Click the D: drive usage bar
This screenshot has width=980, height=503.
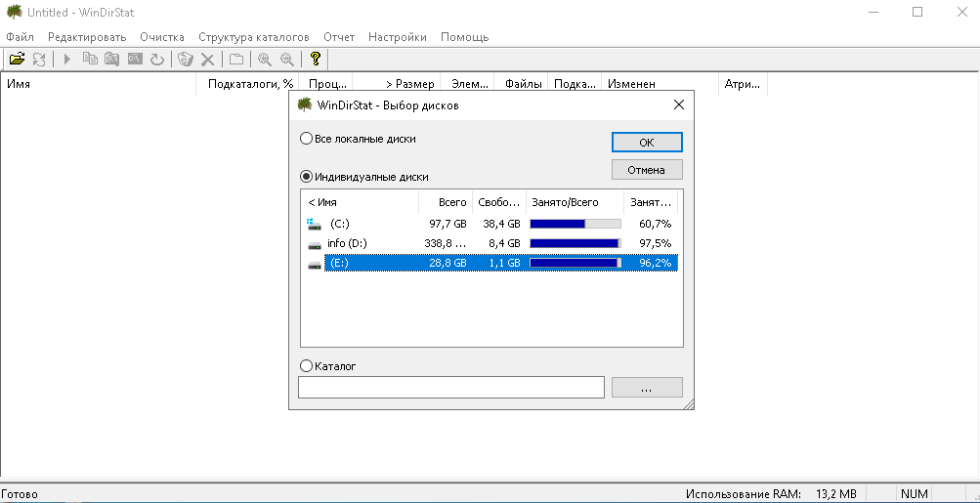[575, 244]
